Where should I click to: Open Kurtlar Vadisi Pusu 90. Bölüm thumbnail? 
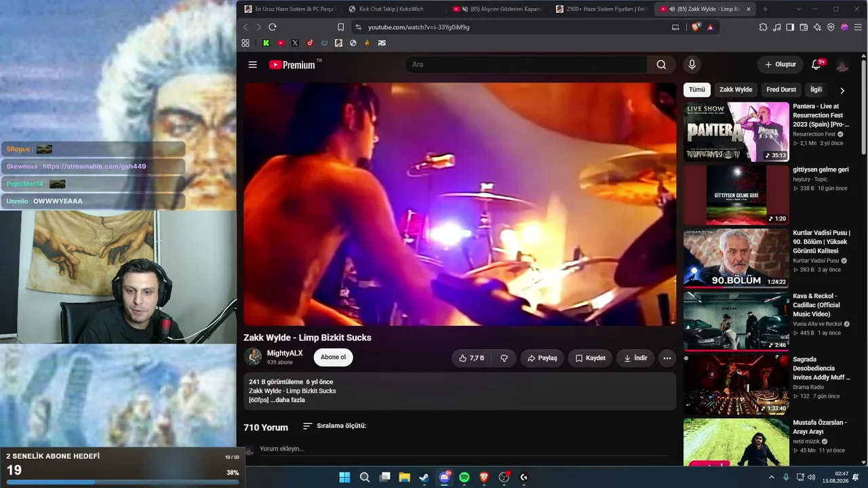pos(736,258)
